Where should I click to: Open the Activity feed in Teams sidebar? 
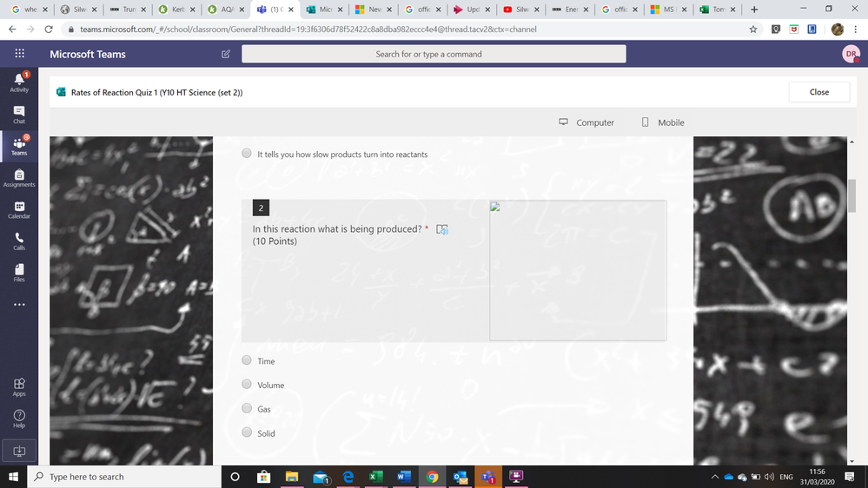pyautogui.click(x=19, y=82)
